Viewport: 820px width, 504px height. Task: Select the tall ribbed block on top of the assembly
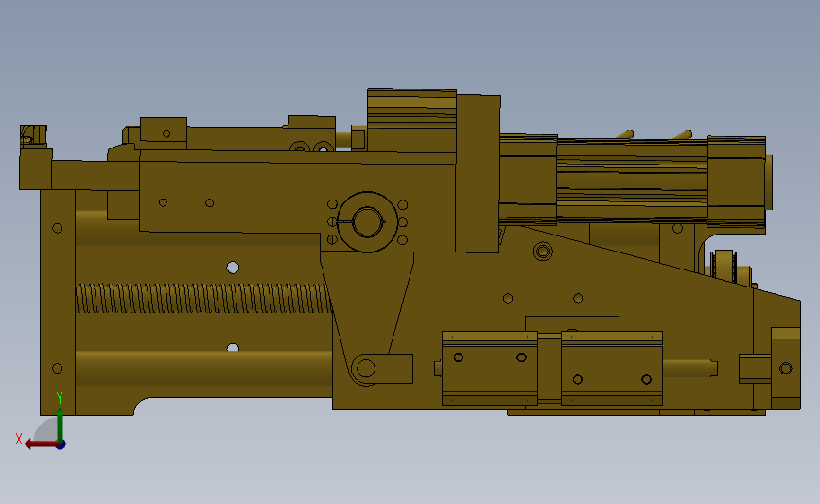tap(411, 120)
